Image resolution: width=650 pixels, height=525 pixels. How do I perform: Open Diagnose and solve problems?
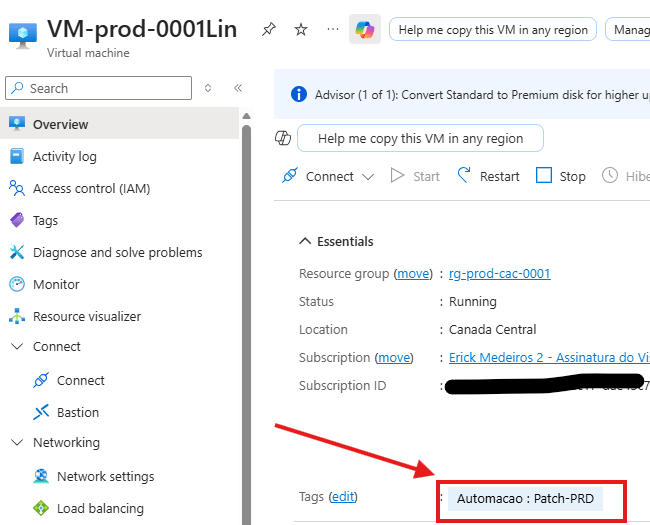click(x=117, y=253)
